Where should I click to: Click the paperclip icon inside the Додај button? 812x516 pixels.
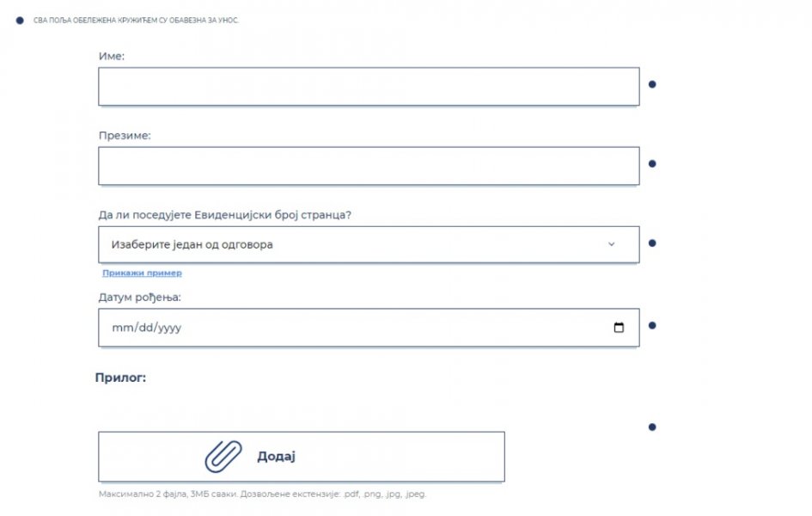[x=223, y=456]
